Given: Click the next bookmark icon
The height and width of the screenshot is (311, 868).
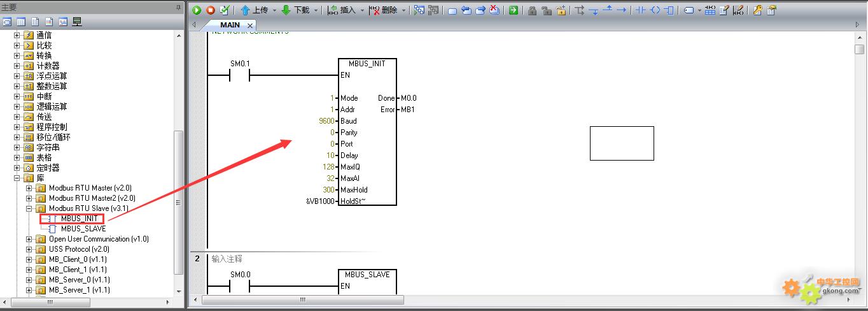Looking at the screenshot, I should click(x=480, y=10).
